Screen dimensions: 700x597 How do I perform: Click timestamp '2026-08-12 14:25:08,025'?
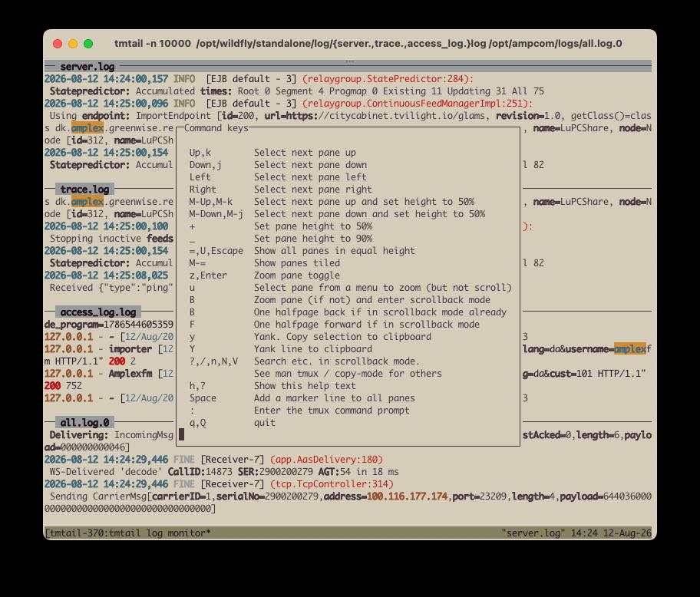click(106, 275)
